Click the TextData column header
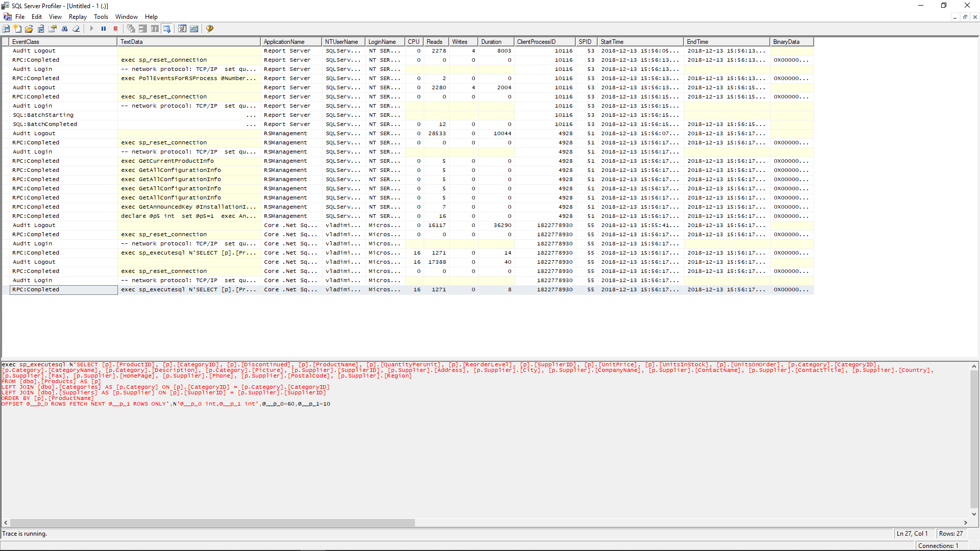 pyautogui.click(x=189, y=42)
